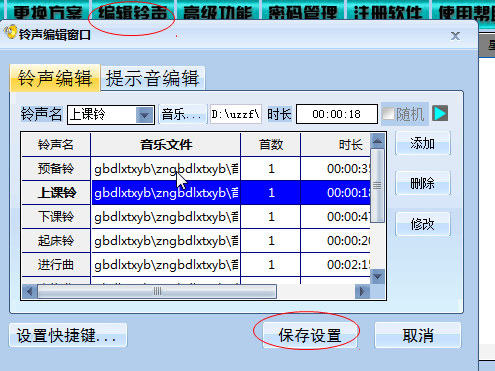Click the 音乐文件 column header

coord(166,145)
